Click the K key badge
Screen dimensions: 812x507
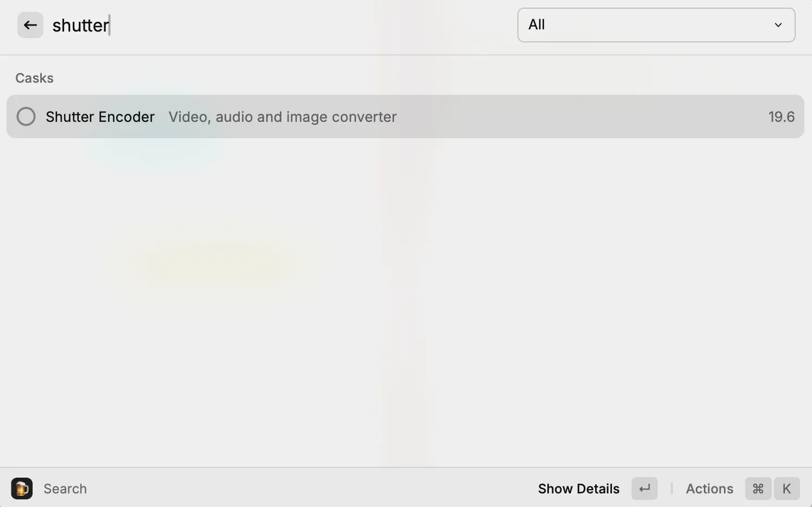click(x=786, y=489)
